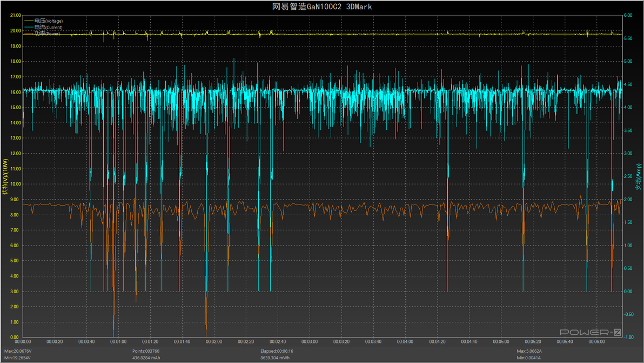Click the Max:20.0676V voltage readout

[18, 351]
